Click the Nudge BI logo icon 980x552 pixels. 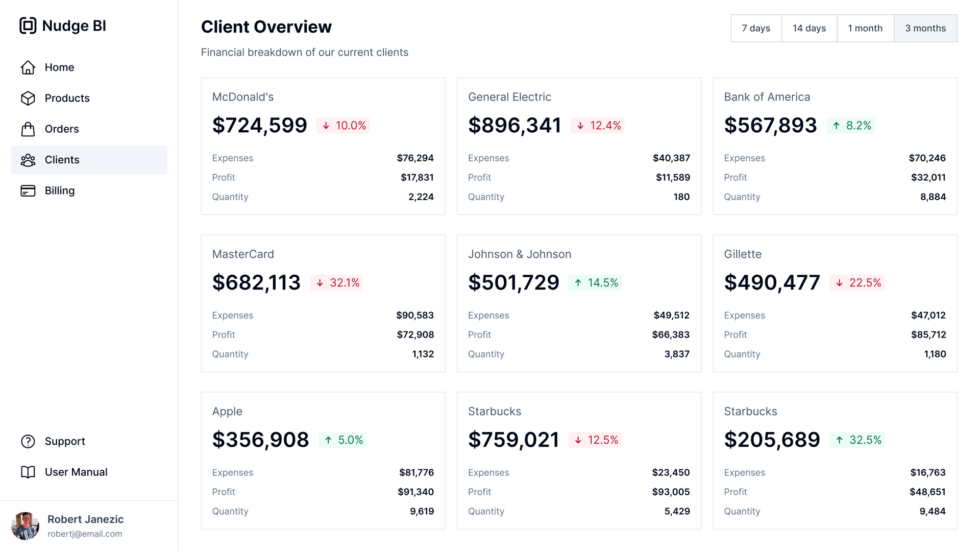pos(28,26)
